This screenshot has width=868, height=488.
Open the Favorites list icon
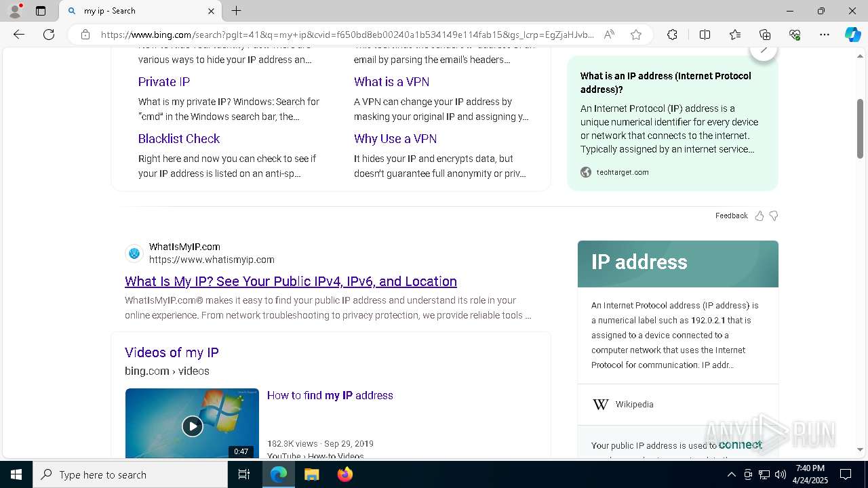coord(735,35)
